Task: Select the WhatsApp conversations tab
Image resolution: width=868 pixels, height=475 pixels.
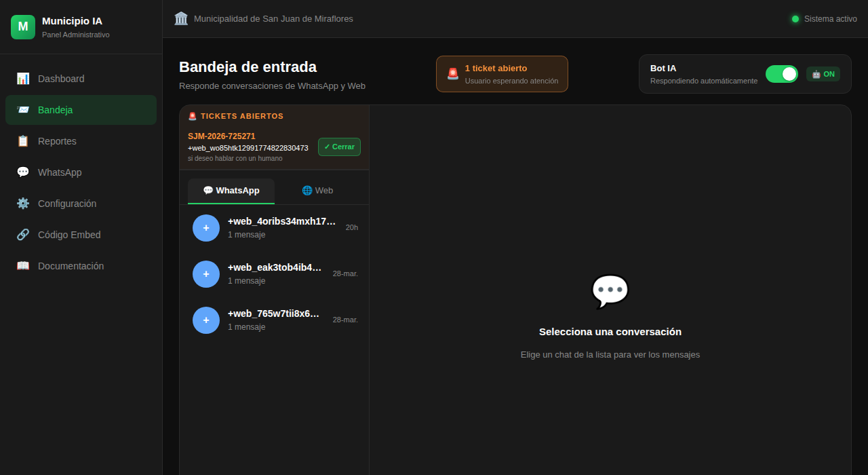Action: click(x=231, y=191)
